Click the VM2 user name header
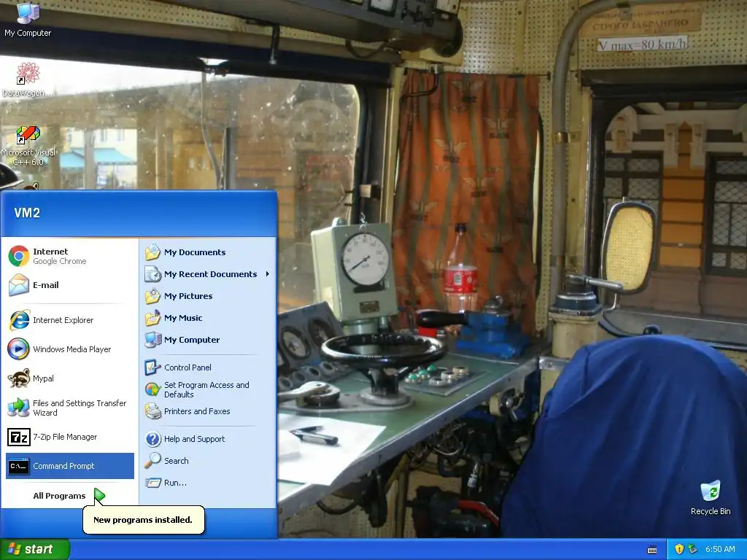The height and width of the screenshot is (560, 747). click(27, 213)
